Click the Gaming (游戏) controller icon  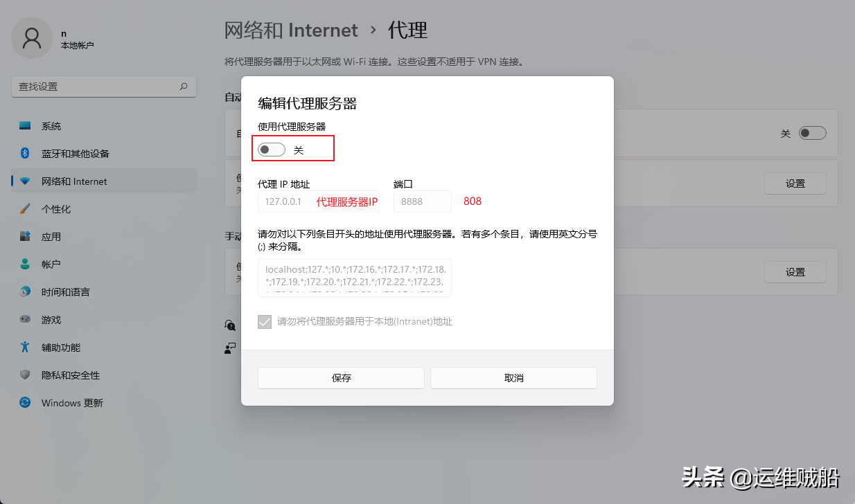tap(26, 320)
